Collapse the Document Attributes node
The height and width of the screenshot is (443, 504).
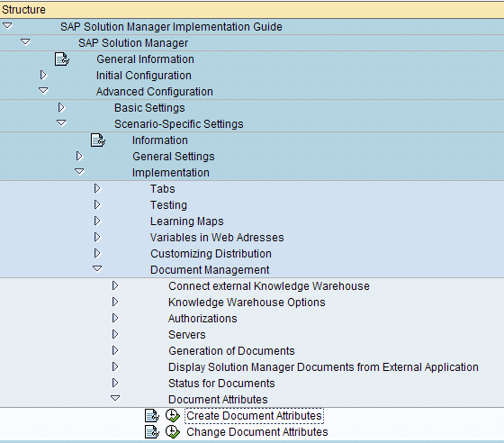115,398
